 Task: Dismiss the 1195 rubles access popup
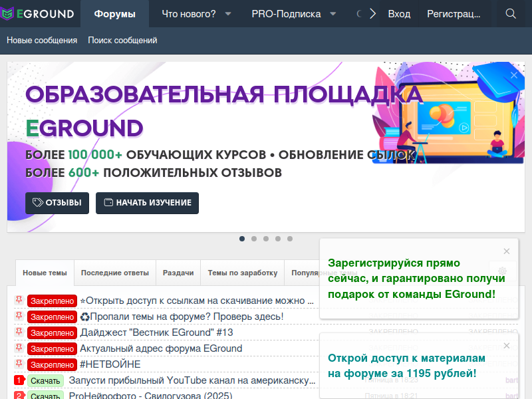507,345
